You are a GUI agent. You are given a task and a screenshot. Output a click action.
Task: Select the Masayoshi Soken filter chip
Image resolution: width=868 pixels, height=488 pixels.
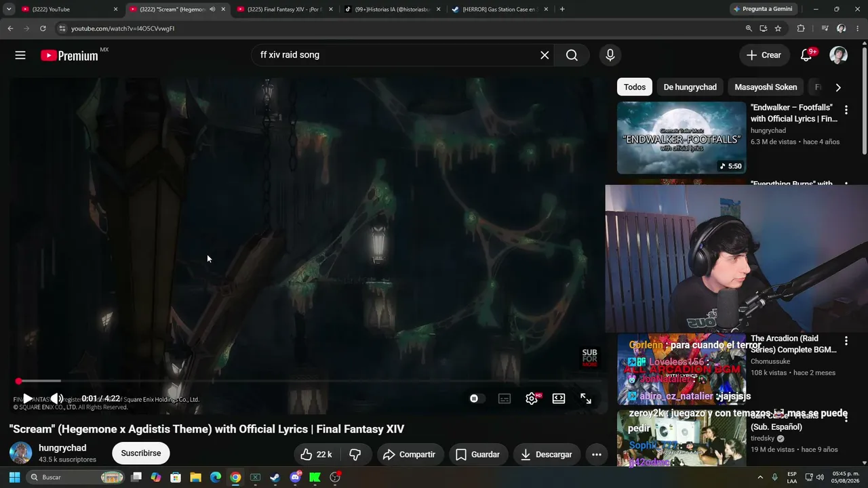point(766,87)
